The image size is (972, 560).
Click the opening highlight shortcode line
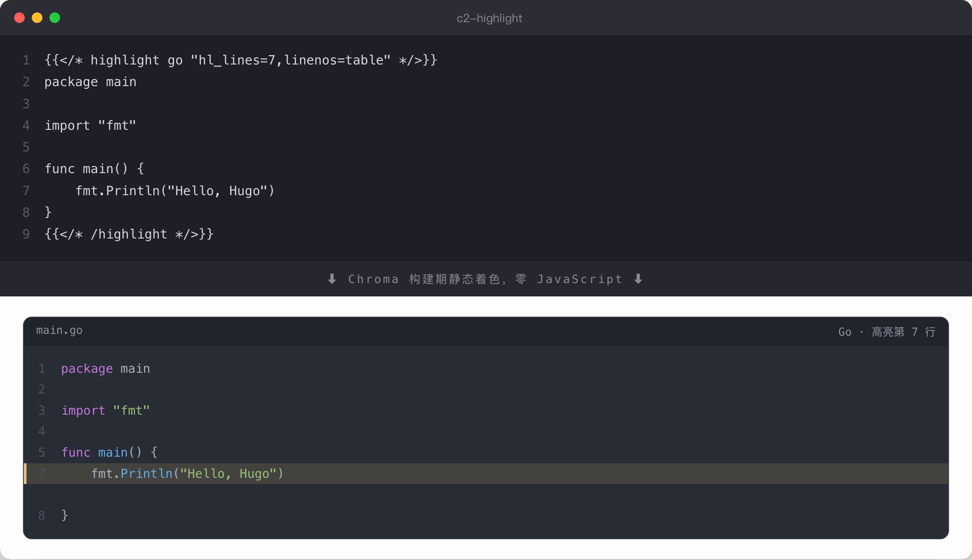[x=241, y=60]
